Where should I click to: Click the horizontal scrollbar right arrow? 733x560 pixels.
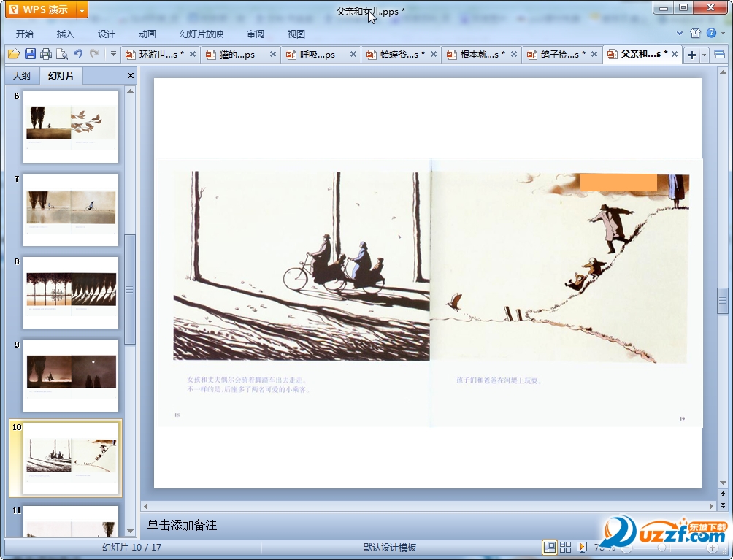tap(712, 506)
